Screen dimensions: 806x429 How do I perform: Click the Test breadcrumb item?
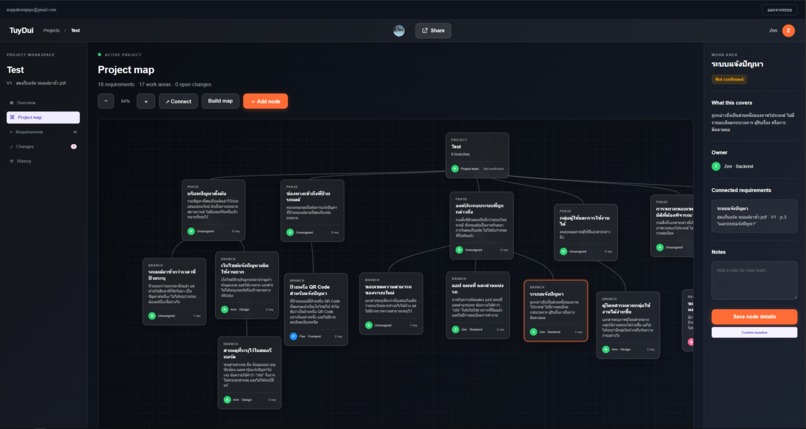point(76,31)
